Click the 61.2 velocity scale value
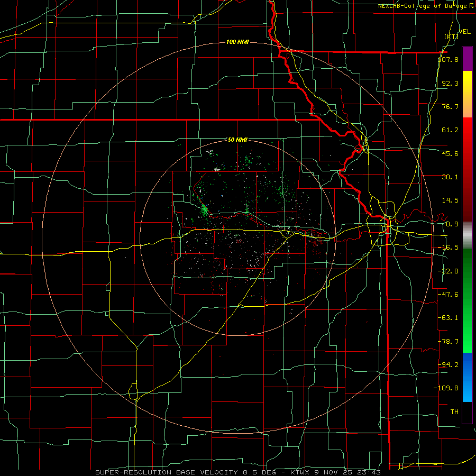The image size is (476, 476). click(450, 130)
